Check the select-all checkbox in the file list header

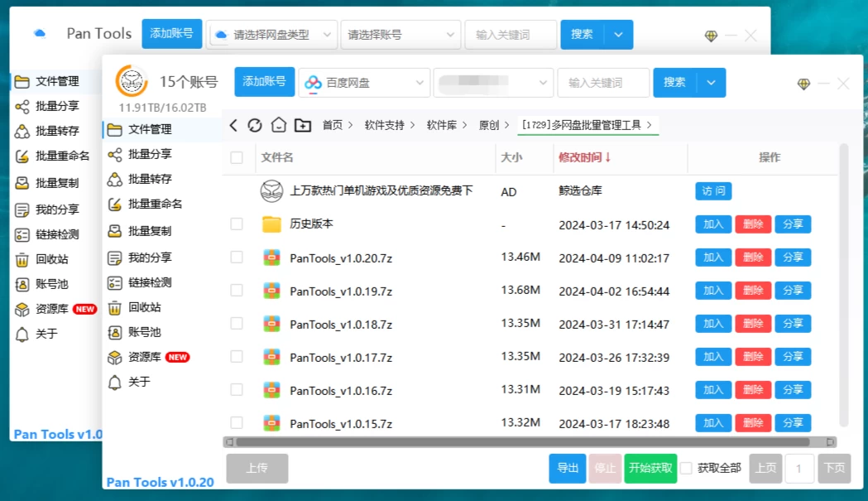pyautogui.click(x=236, y=157)
